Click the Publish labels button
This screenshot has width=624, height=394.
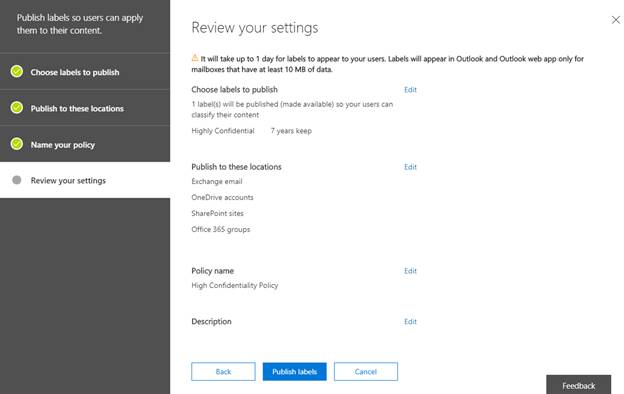[294, 371]
